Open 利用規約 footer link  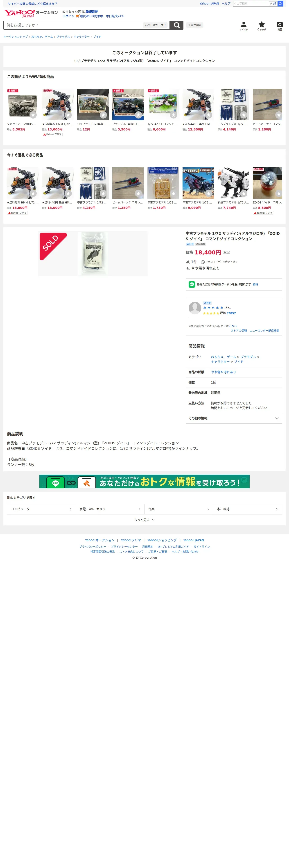147,547
